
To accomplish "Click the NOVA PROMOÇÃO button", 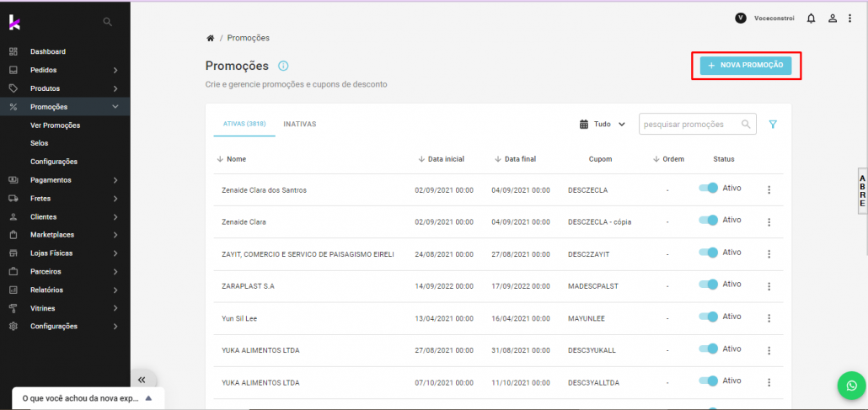I will [746, 66].
